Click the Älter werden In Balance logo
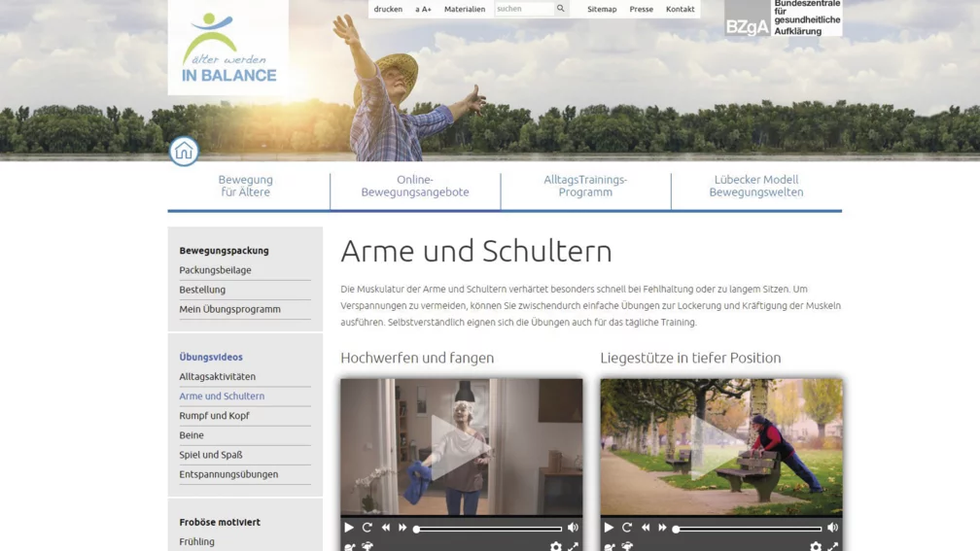980x551 pixels. 228,48
